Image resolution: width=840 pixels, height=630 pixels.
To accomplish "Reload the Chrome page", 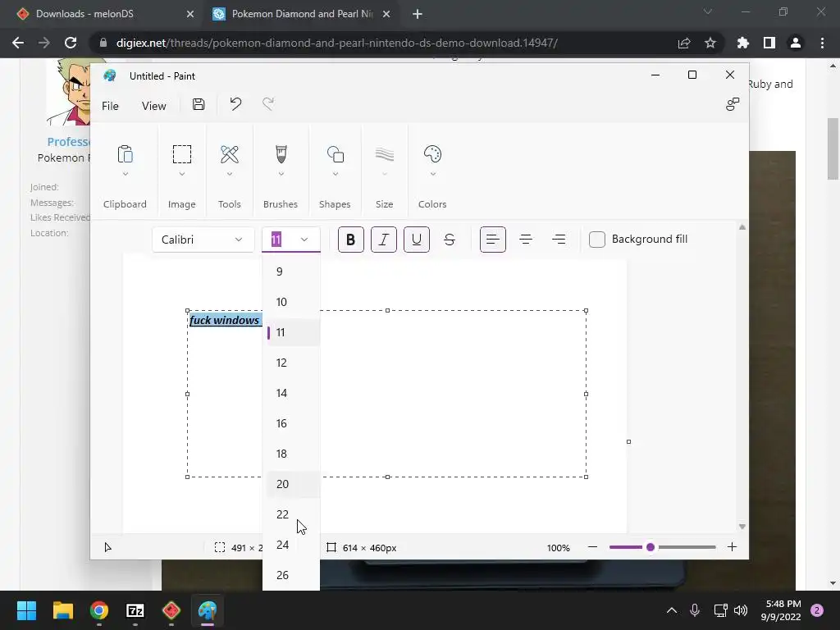I will pos(71,43).
